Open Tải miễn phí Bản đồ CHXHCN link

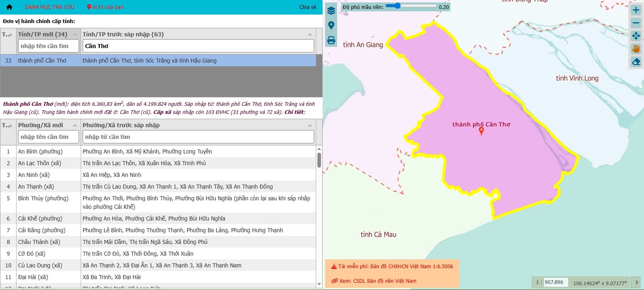(392, 267)
